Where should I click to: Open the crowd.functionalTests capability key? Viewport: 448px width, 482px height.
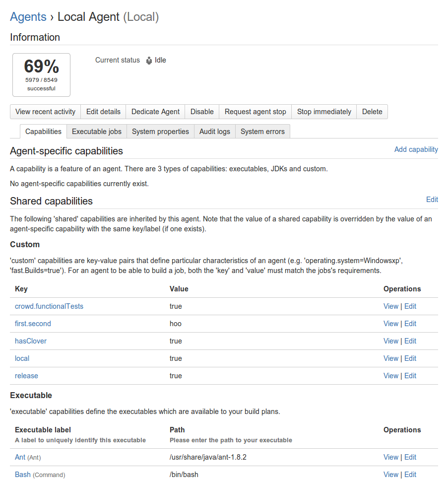(49, 306)
